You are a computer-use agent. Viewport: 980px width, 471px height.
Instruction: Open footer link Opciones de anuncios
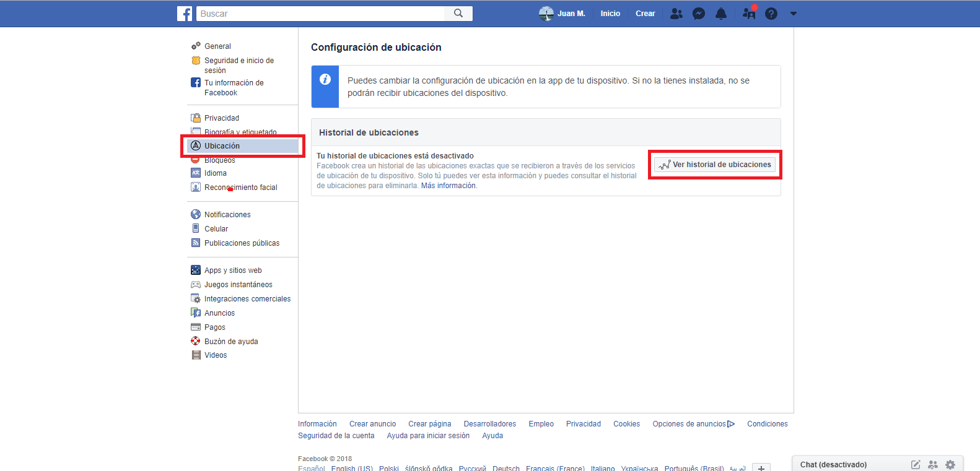[693, 424]
